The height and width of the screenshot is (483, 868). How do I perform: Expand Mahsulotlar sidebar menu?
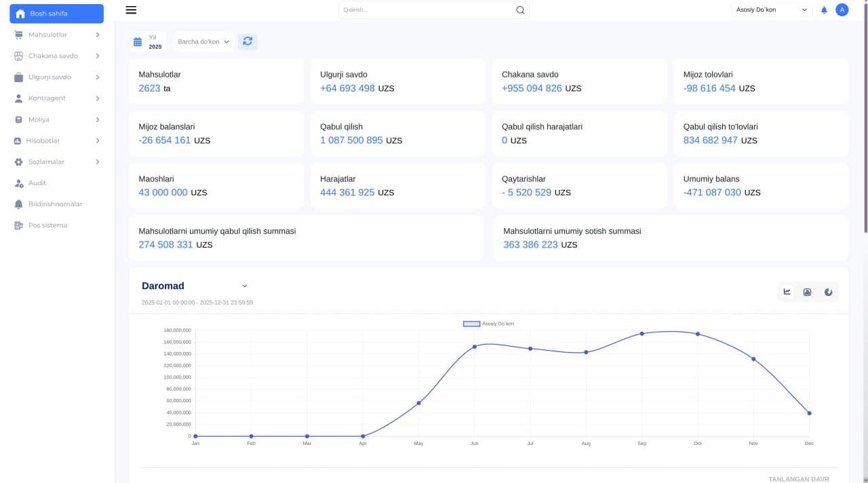(x=57, y=35)
